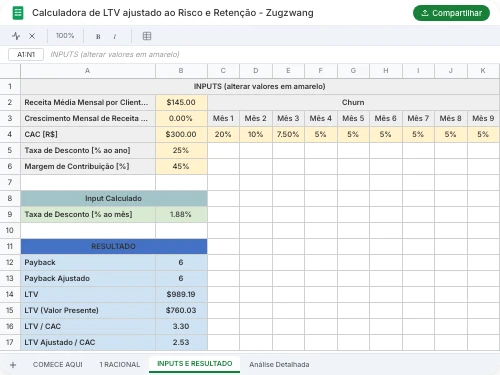The image size is (500, 375).
Task: Click the 45% contribution margin cell
Action: (181, 166)
